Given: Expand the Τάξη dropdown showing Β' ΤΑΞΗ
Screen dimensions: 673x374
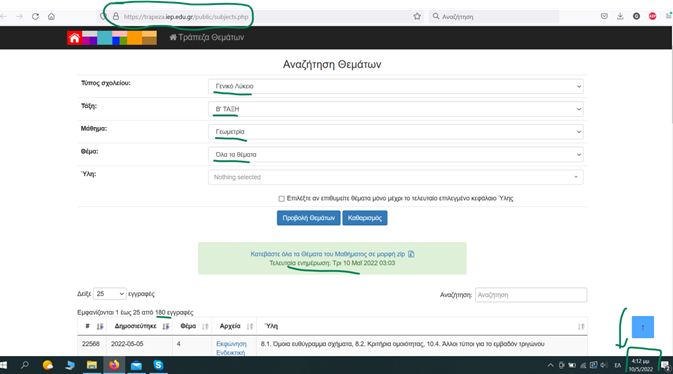Looking at the screenshot, I should coord(395,109).
